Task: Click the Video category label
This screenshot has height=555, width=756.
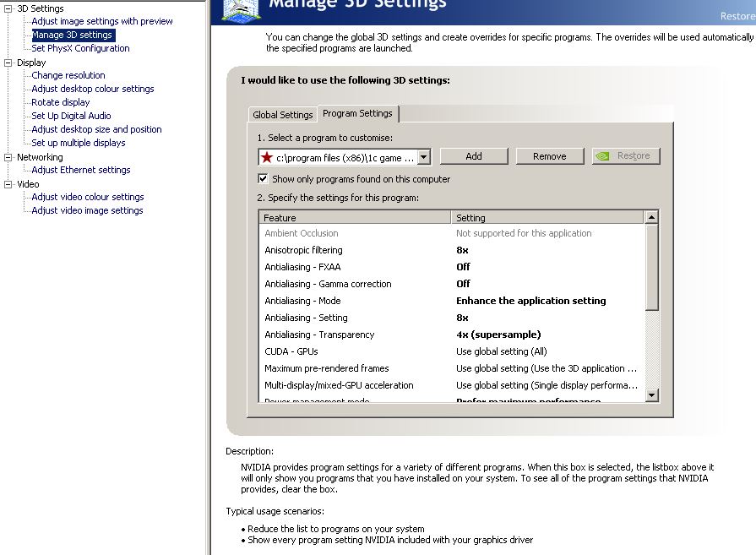Action: click(28, 184)
